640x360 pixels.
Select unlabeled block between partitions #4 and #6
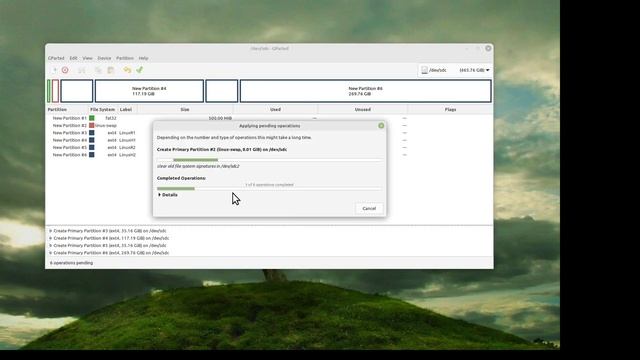[x=222, y=91]
